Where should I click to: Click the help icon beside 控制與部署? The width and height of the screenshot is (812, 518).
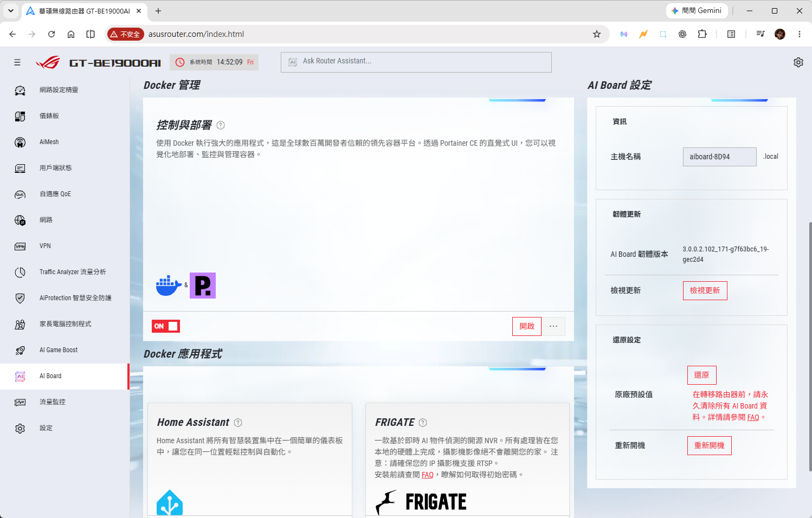(x=221, y=125)
